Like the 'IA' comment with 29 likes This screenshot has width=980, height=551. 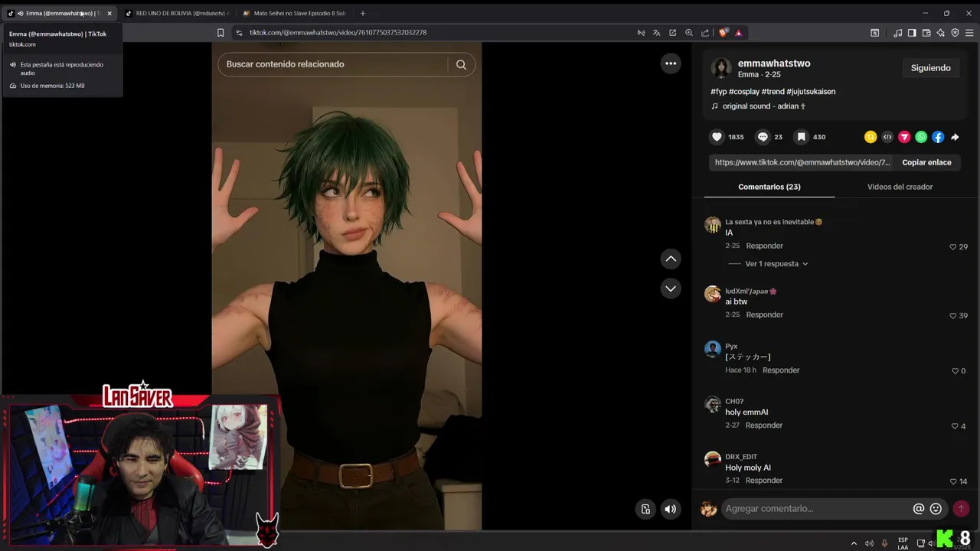953,246
